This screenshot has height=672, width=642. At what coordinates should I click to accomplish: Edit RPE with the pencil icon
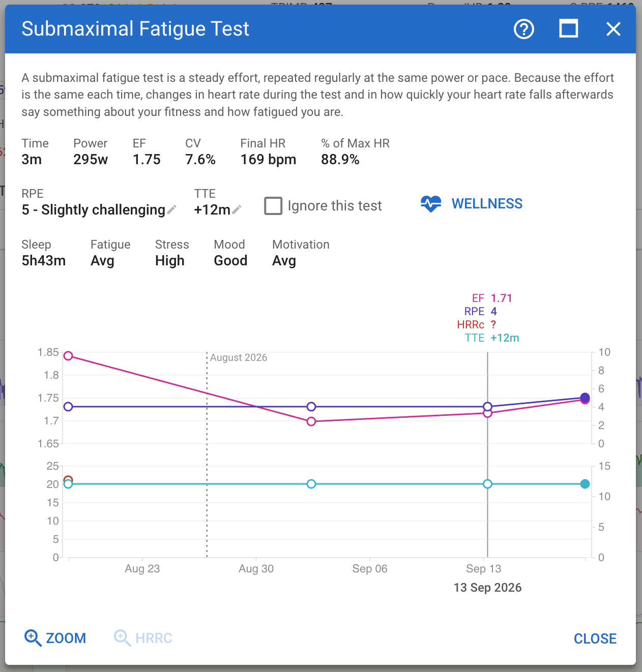tap(172, 209)
